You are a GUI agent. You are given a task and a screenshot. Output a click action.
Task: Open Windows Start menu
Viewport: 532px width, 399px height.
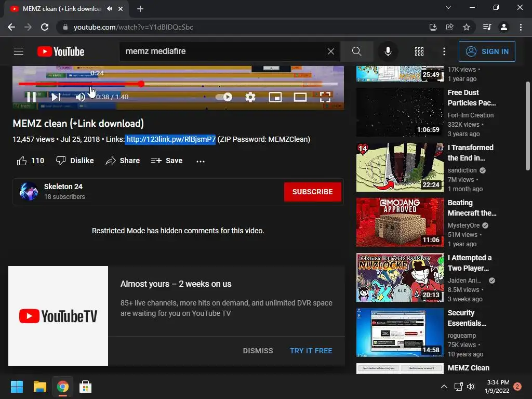pyautogui.click(x=17, y=387)
